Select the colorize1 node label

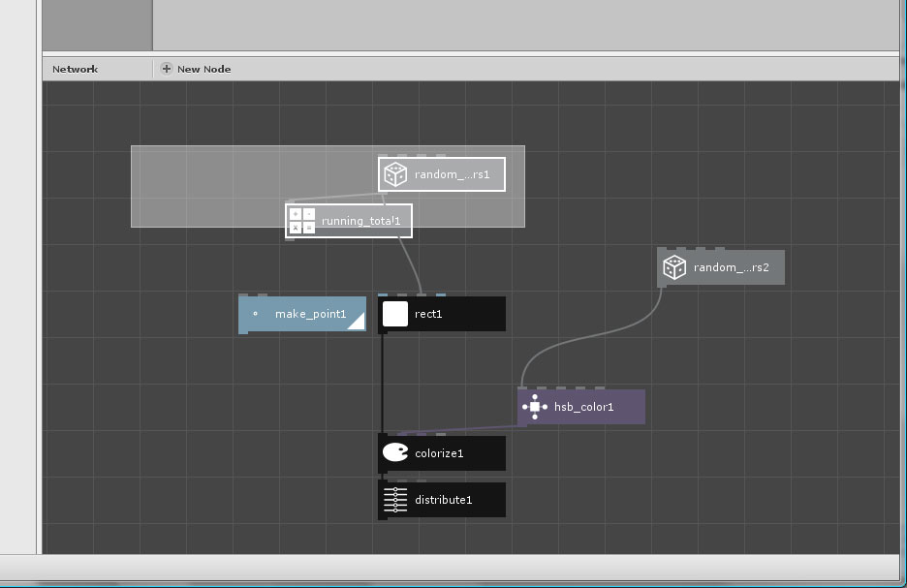439,453
